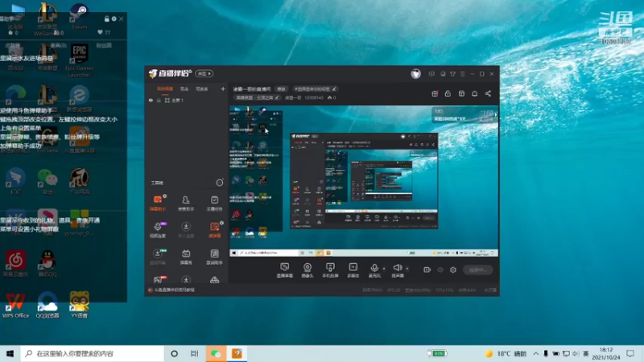
Task: Open the mode pill next to the logo
Action: [x=204, y=73]
